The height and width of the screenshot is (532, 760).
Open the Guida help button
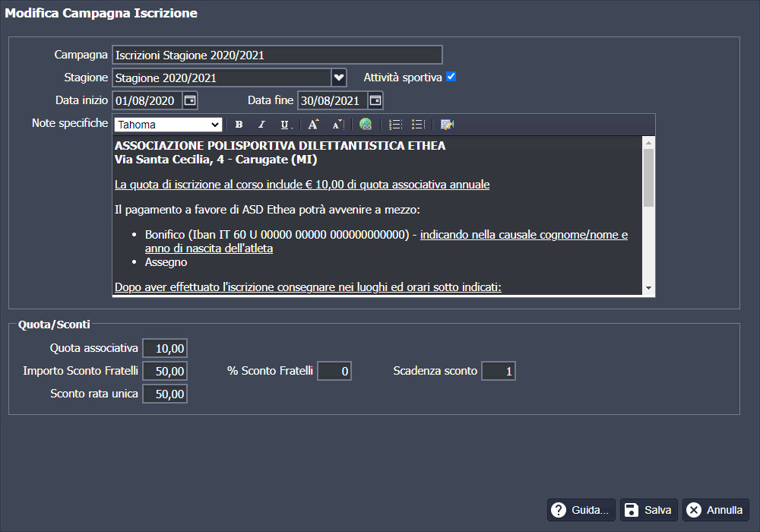click(x=581, y=510)
